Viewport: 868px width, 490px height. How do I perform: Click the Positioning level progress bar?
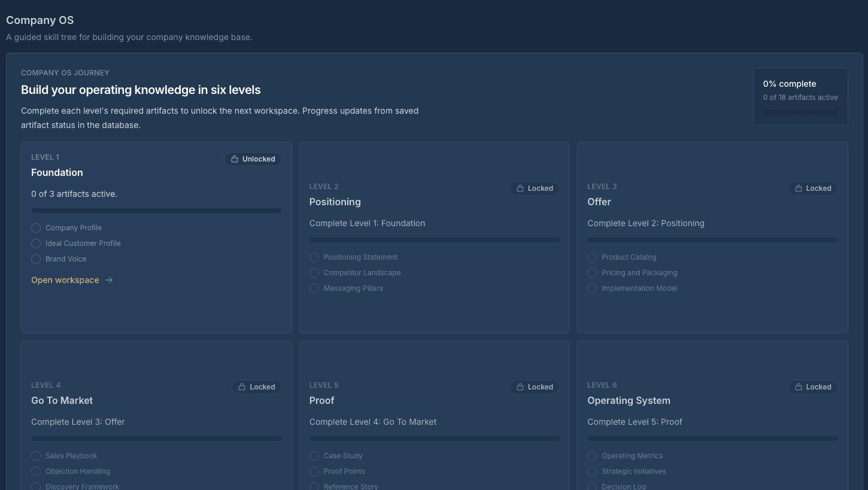[435, 240]
